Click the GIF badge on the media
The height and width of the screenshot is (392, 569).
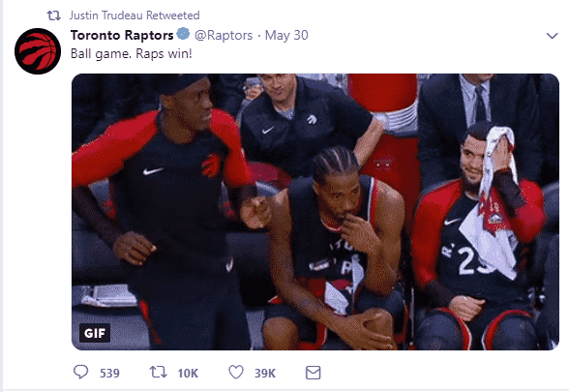[x=95, y=333]
